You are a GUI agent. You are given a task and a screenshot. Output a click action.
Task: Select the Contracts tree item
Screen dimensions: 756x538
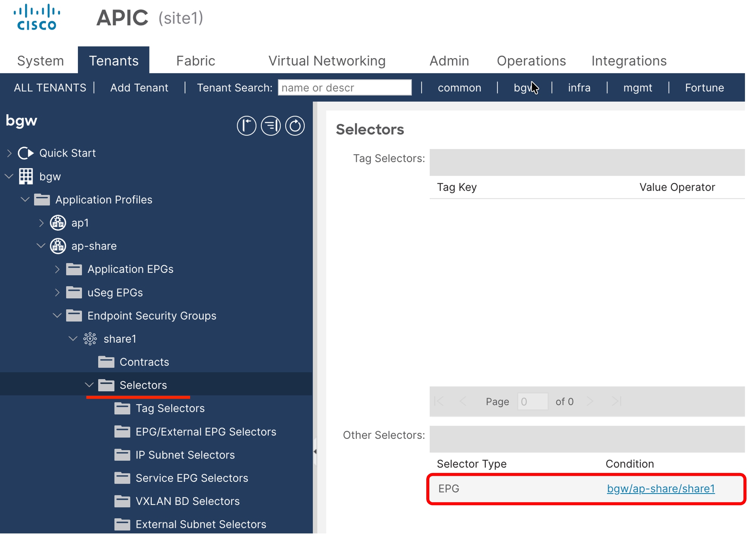(x=144, y=362)
